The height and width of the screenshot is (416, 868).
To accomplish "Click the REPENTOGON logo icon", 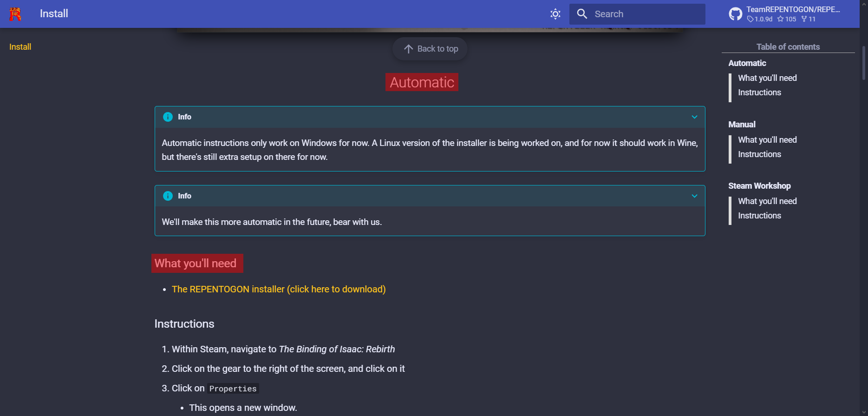I will (15, 14).
